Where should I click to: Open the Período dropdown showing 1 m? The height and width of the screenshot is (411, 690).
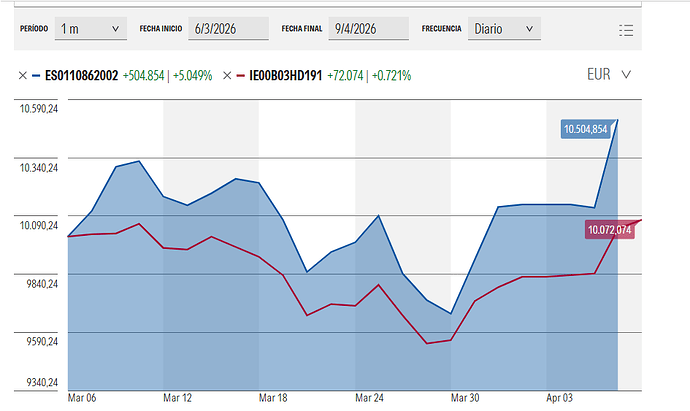click(90, 29)
